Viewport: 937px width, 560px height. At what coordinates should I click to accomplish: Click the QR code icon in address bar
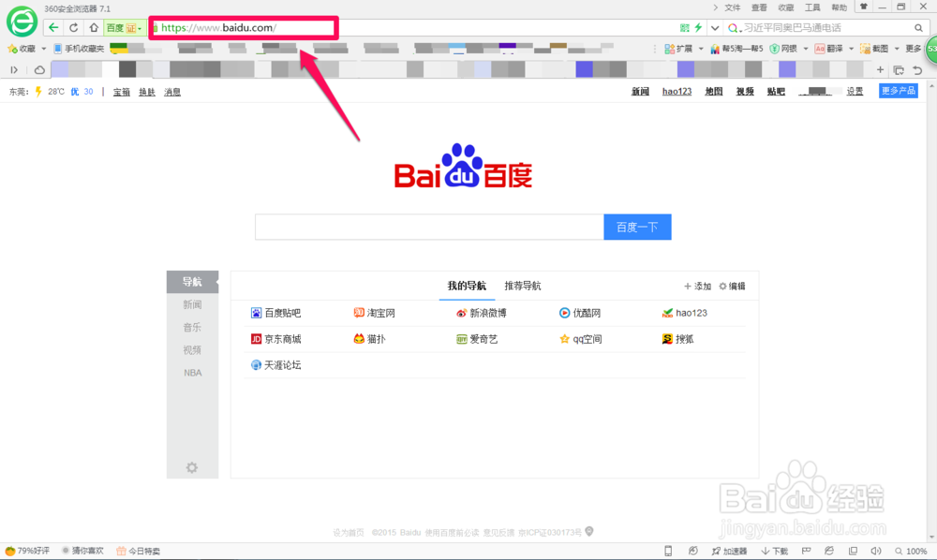click(x=685, y=27)
